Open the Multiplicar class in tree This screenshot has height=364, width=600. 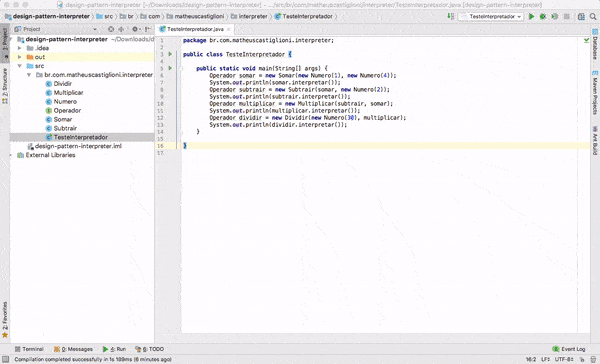(x=68, y=93)
